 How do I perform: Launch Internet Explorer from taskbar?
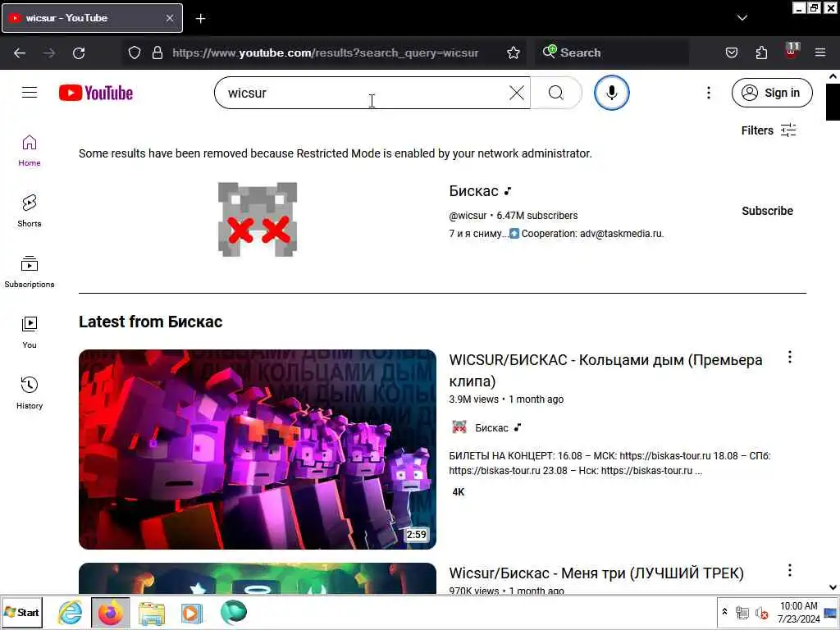[x=71, y=612]
